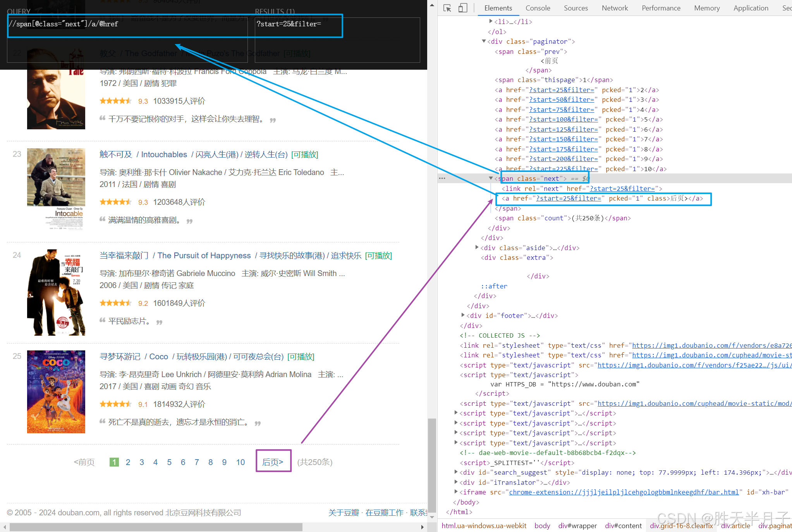Click the Intouchables star rating
Screen dimensions: 792x532
(x=116, y=202)
